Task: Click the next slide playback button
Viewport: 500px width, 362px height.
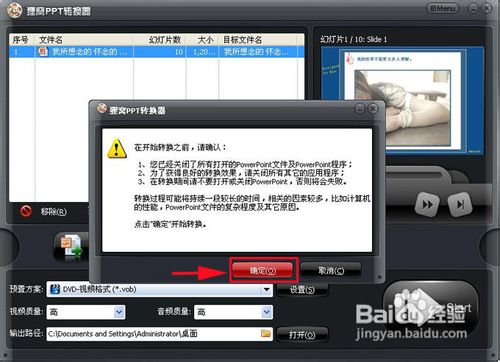Action: pyautogui.click(x=460, y=204)
